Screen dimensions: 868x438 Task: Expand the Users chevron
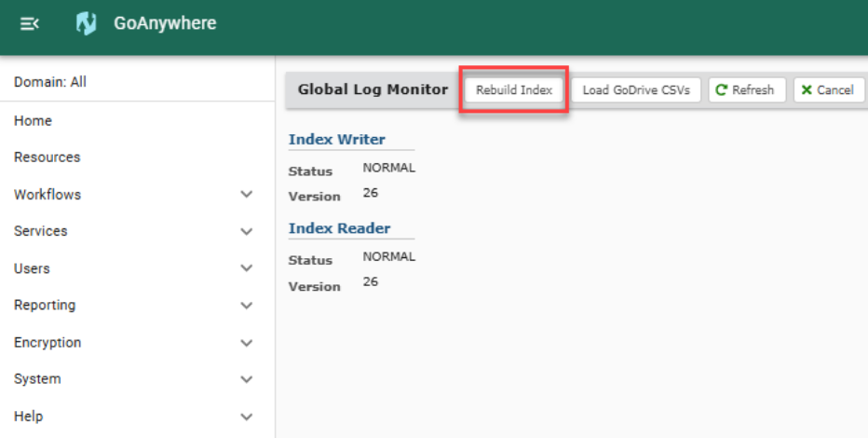(x=247, y=268)
